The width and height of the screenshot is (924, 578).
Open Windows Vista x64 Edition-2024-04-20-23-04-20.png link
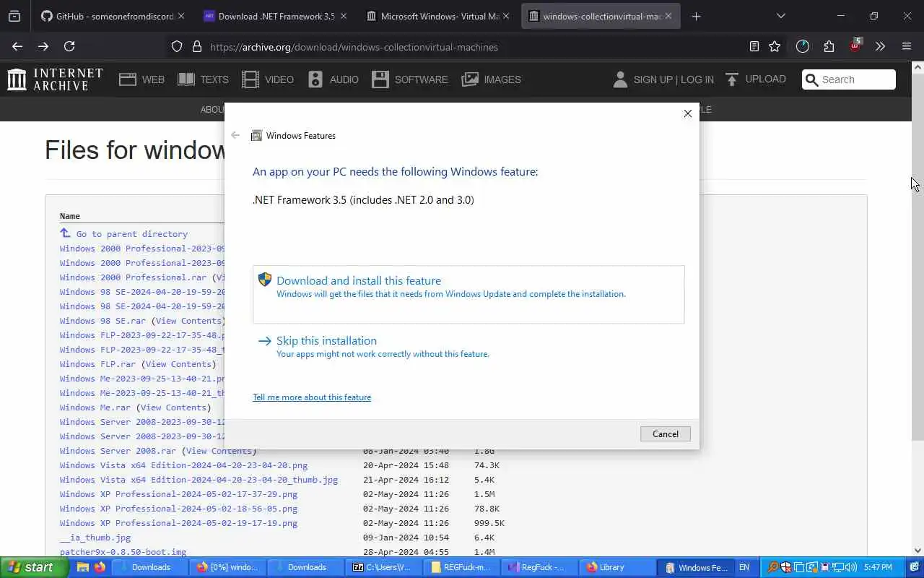click(183, 465)
